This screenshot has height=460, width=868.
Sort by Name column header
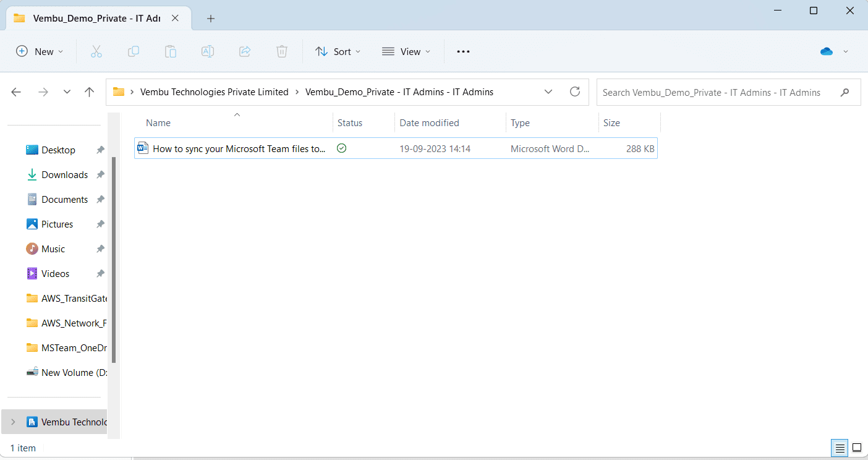(x=158, y=123)
